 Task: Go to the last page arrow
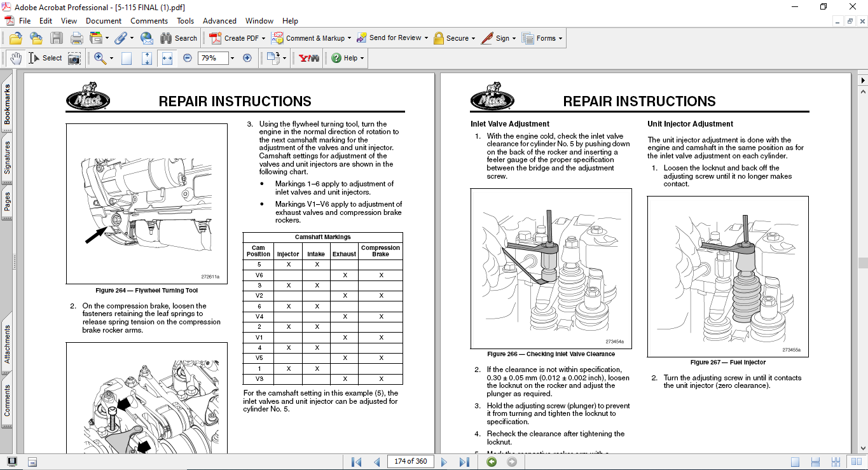point(464,462)
